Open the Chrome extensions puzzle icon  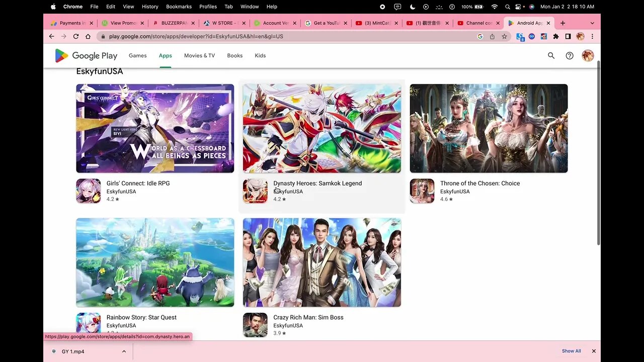tap(556, 36)
